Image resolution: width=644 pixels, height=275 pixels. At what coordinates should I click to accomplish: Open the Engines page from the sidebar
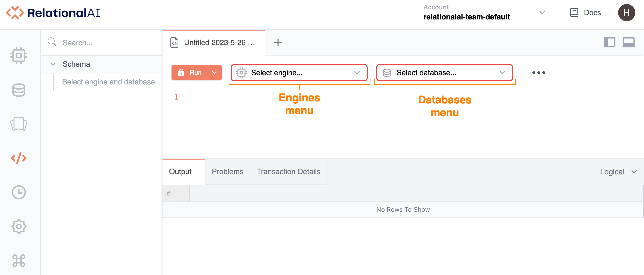click(x=19, y=55)
